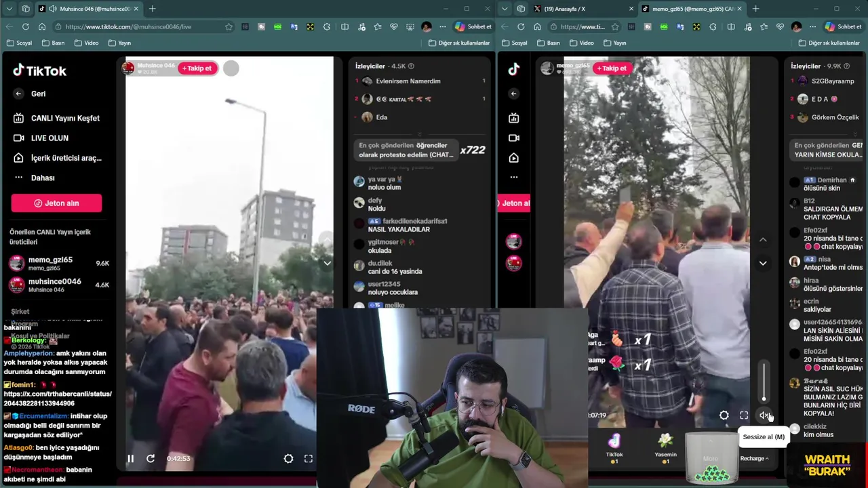Go to next live in right window
Screen dimensions: 868x488
763,263
